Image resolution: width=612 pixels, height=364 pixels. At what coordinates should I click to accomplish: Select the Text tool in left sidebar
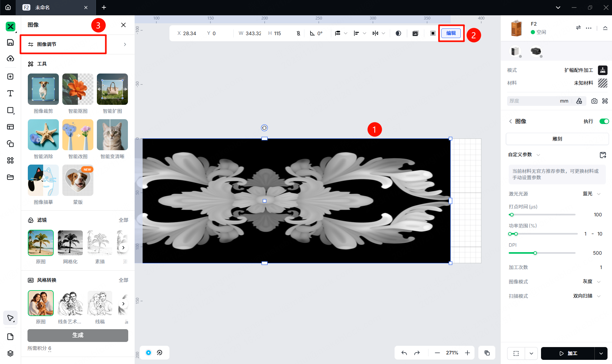[10, 93]
